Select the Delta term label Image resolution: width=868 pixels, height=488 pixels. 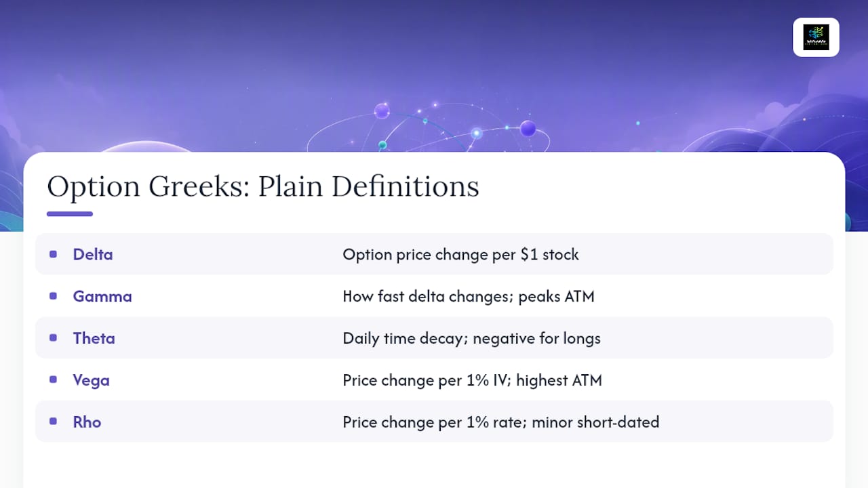click(x=93, y=254)
